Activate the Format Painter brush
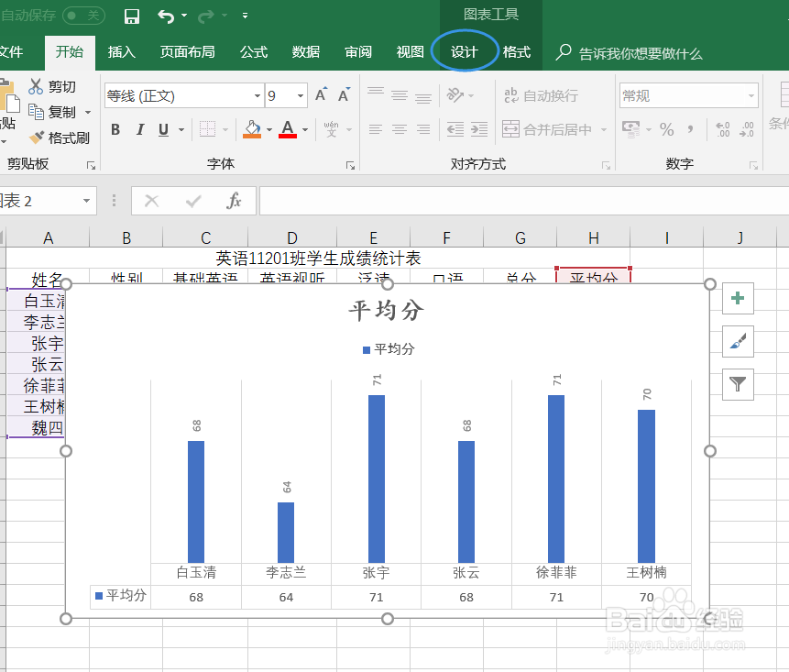The width and height of the screenshot is (789, 672). [37, 138]
